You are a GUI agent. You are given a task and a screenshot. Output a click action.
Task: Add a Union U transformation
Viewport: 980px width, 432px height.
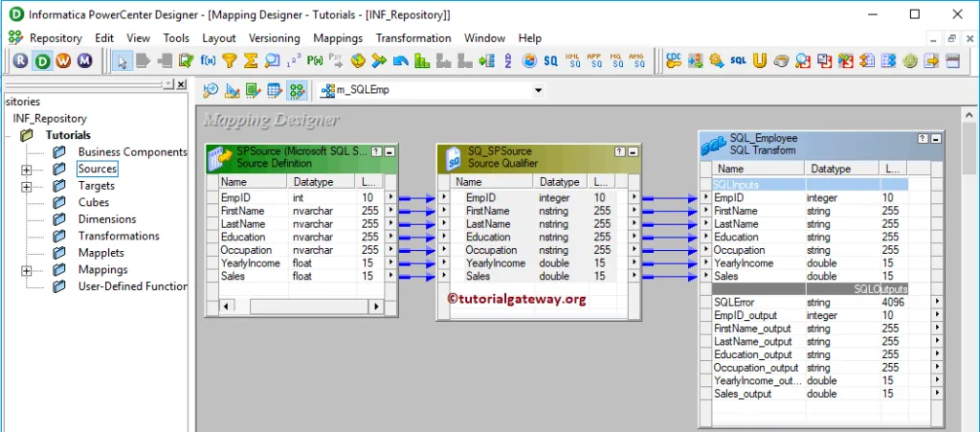click(759, 60)
